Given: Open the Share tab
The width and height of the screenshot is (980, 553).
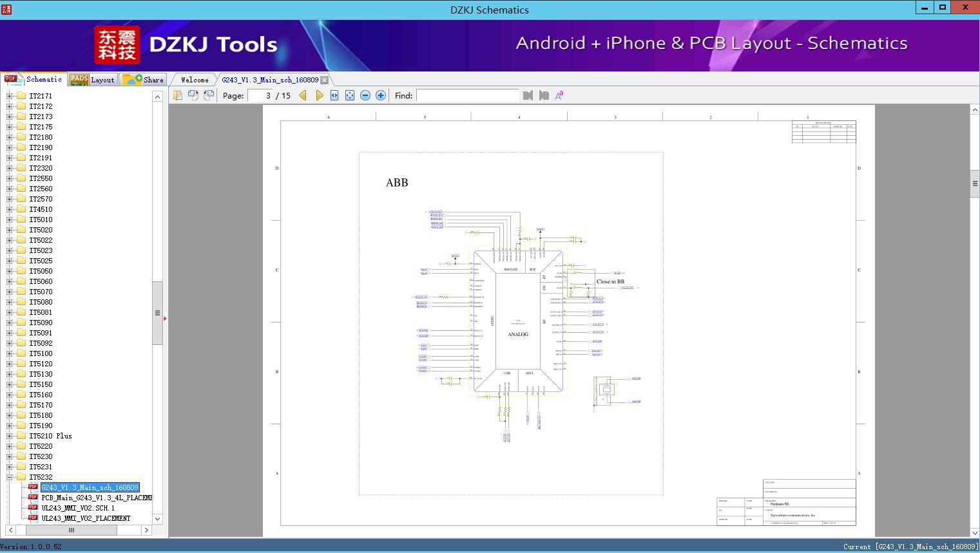Looking at the screenshot, I should click(144, 80).
